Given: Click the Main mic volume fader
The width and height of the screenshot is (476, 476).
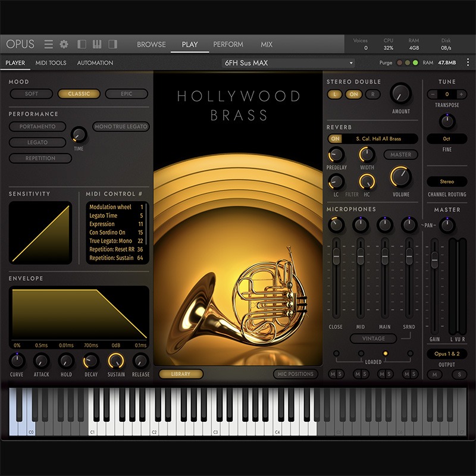Looking at the screenshot, I should click(x=385, y=256).
